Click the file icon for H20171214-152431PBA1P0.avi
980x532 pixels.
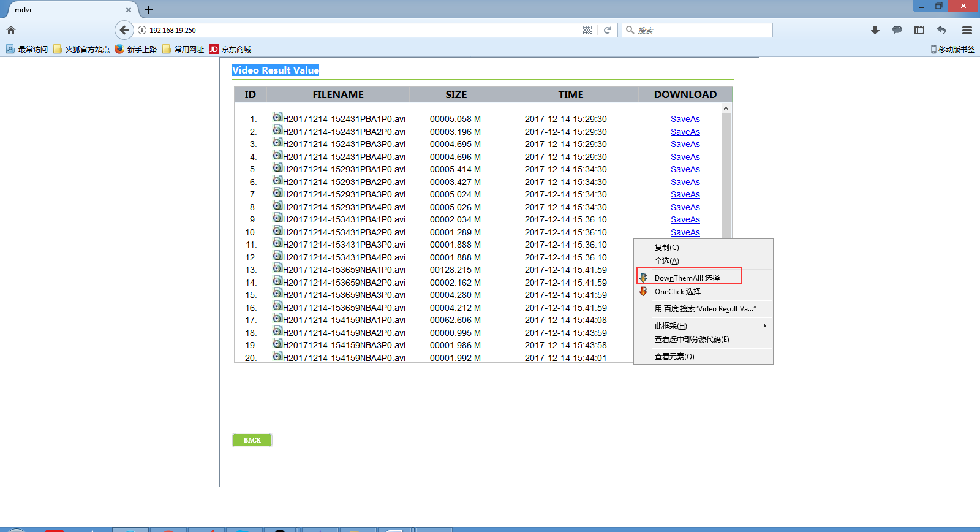point(277,117)
